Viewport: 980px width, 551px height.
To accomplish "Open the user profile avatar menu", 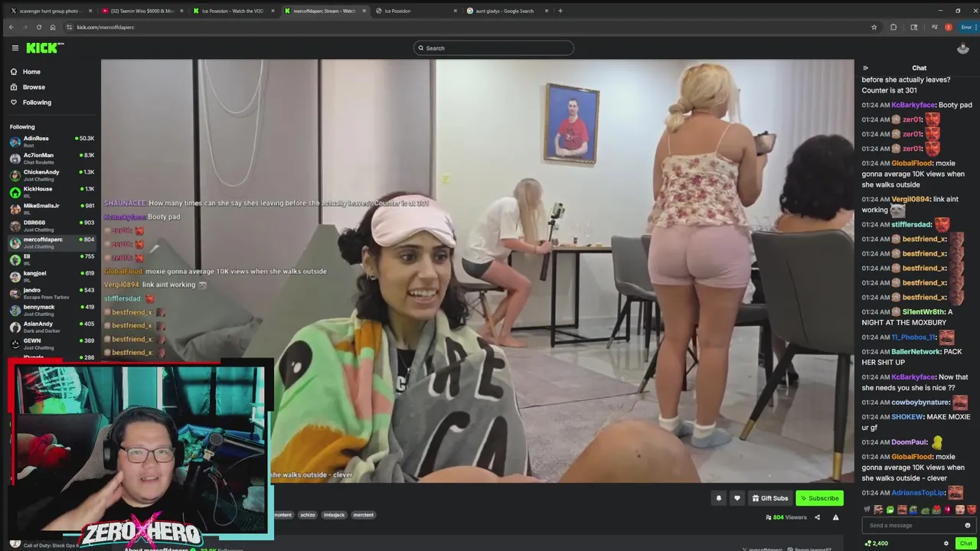I will [x=963, y=48].
